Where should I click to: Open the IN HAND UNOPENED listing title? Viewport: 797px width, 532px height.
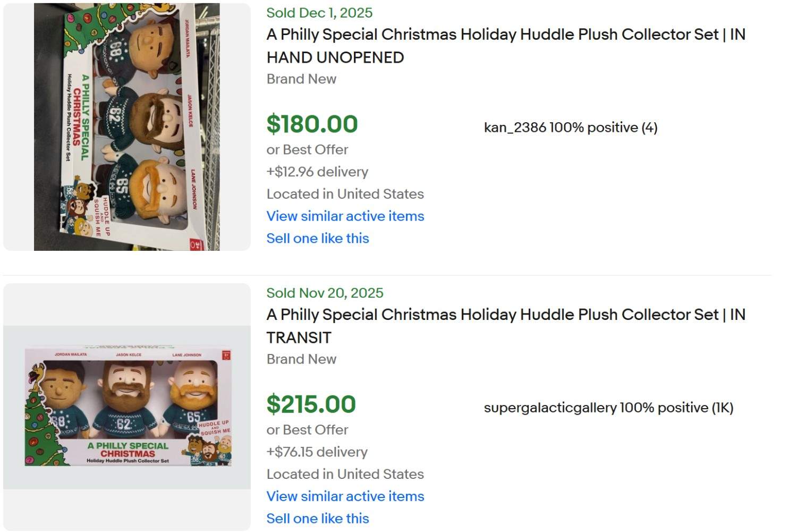point(505,46)
